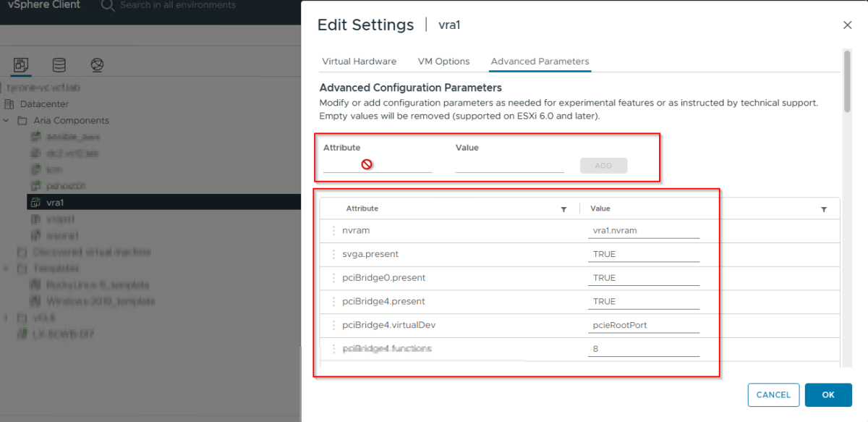Focus the new Attribute input field
The width and height of the screenshot is (868, 422).
(378, 165)
